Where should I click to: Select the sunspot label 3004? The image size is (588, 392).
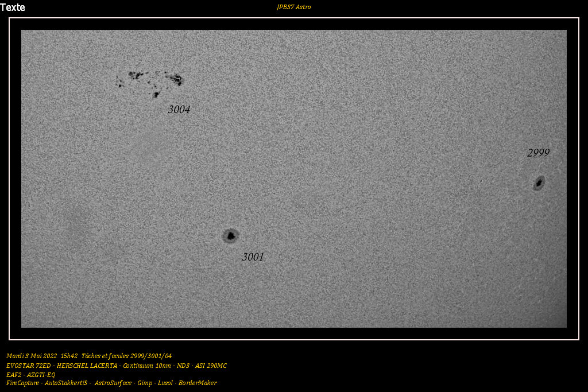pyautogui.click(x=179, y=109)
